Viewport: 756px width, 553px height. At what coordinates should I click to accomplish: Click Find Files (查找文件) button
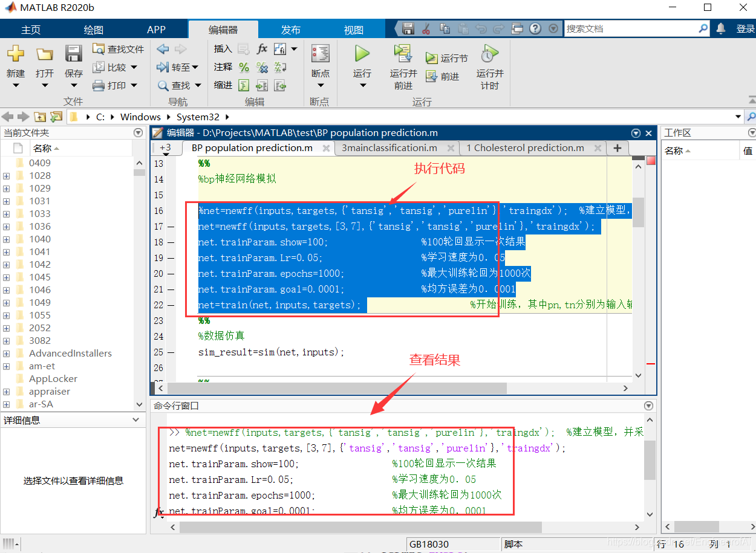[x=119, y=49]
